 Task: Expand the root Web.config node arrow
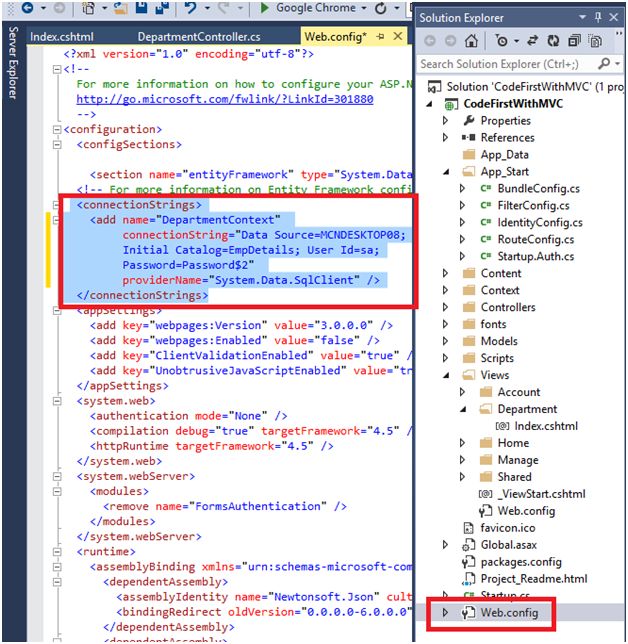click(445, 612)
